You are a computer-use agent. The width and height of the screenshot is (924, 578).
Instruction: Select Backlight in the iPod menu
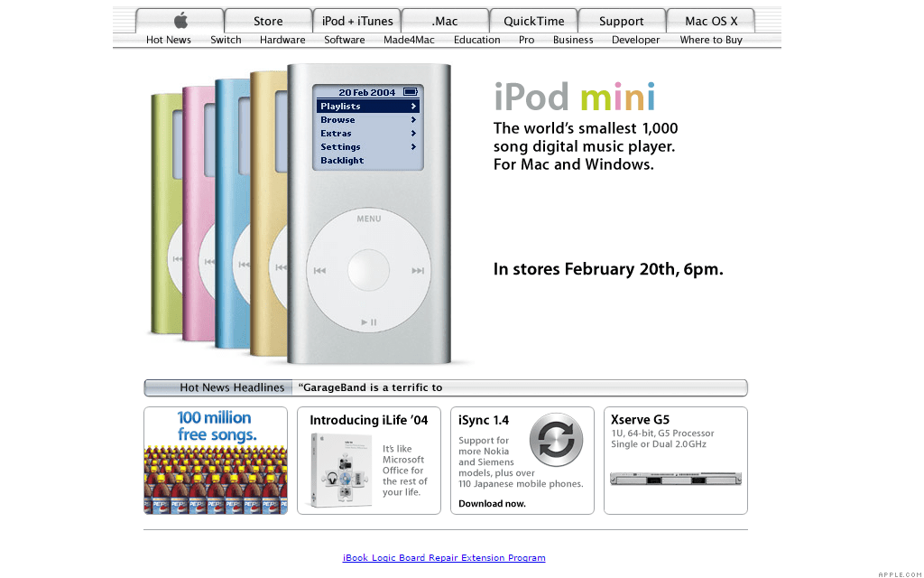(342, 160)
